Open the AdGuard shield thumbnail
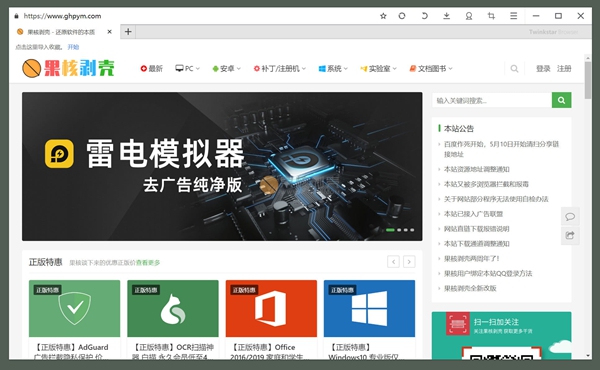The width and height of the screenshot is (600, 370). pyautogui.click(x=75, y=308)
